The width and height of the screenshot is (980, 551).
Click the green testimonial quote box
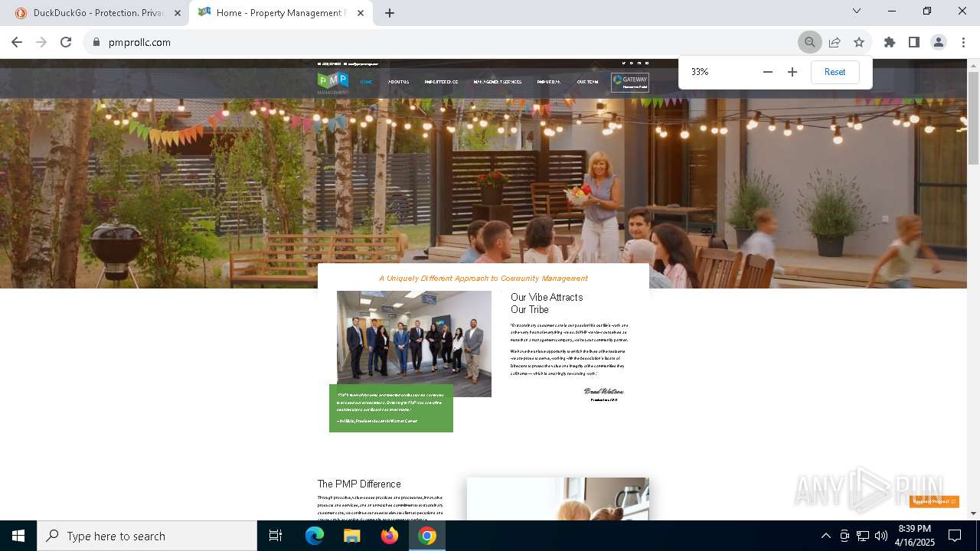pyautogui.click(x=391, y=408)
